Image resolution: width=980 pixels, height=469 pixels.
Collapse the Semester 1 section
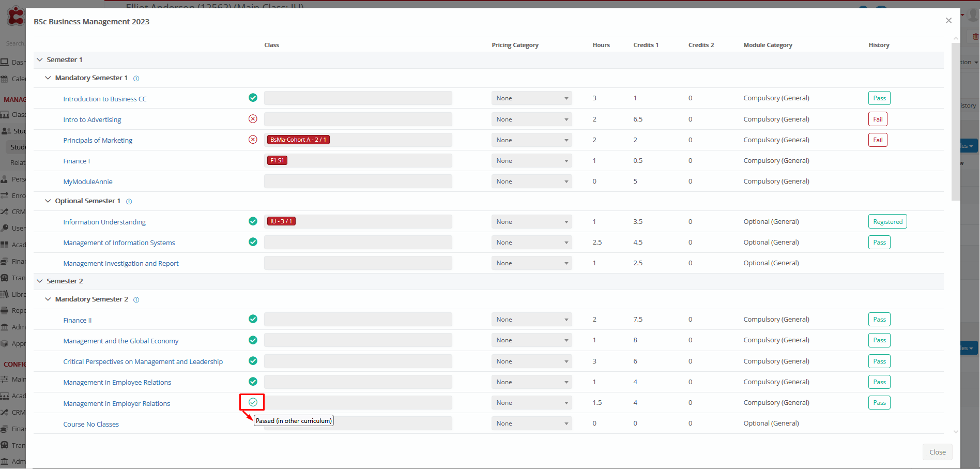point(40,60)
